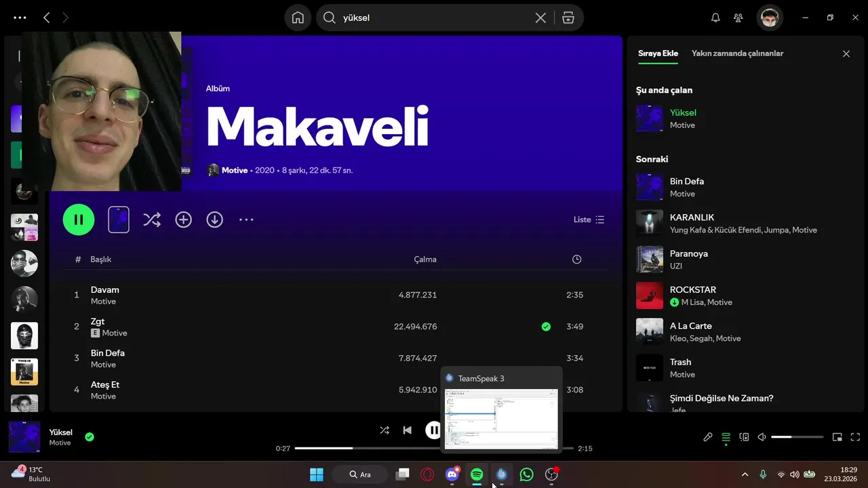Screen dimensions: 868x488
Task: Add the Makaveli album to library
Action: [x=183, y=220]
